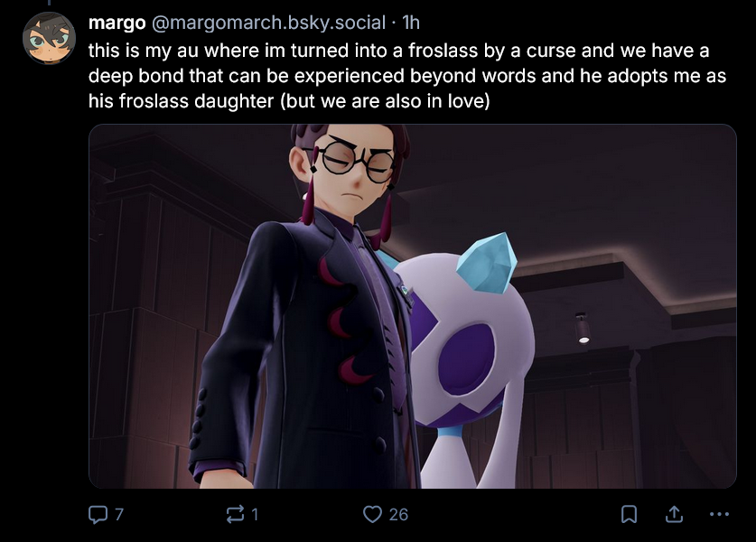Open the margo display name link
The image size is (756, 542).
coord(117,23)
